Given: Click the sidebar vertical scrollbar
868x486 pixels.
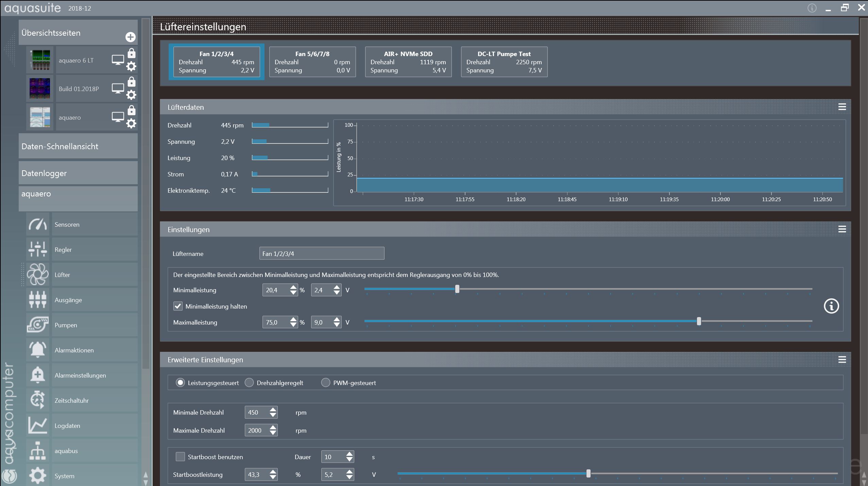Looking at the screenshot, I should point(146,194).
